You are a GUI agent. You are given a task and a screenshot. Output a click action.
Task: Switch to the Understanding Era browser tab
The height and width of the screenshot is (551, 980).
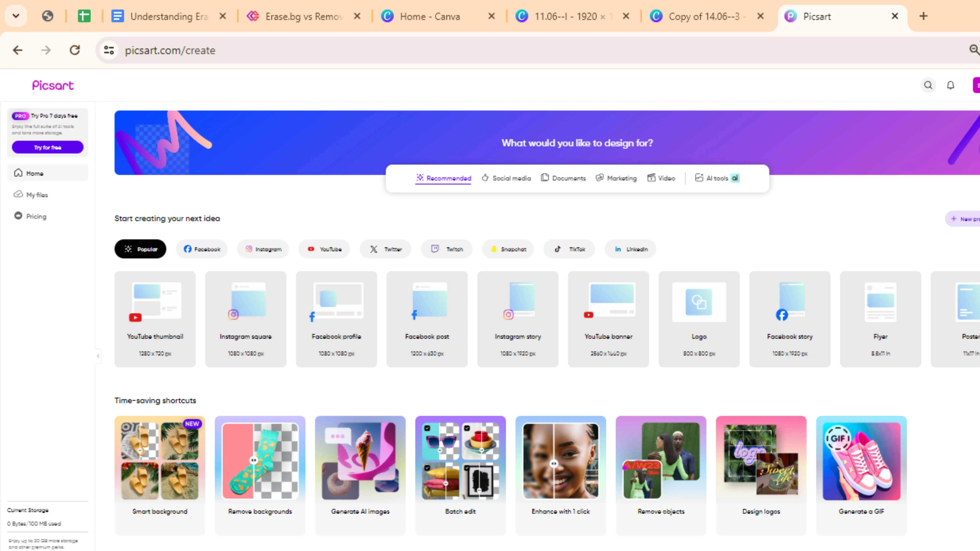click(x=169, y=16)
